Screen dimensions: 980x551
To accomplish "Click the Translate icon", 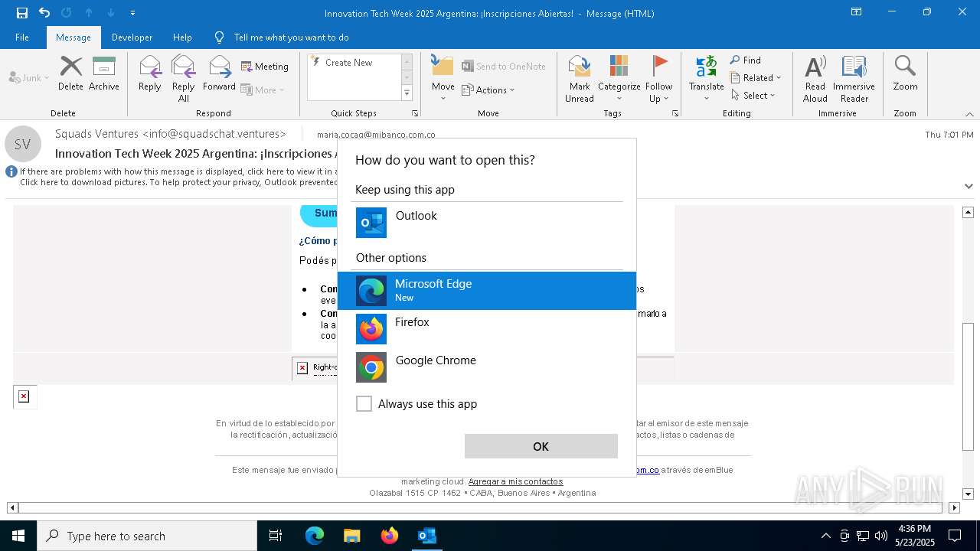I will click(x=706, y=67).
